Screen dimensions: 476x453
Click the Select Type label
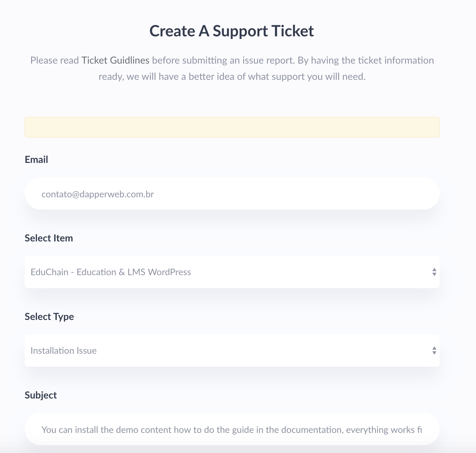click(49, 317)
